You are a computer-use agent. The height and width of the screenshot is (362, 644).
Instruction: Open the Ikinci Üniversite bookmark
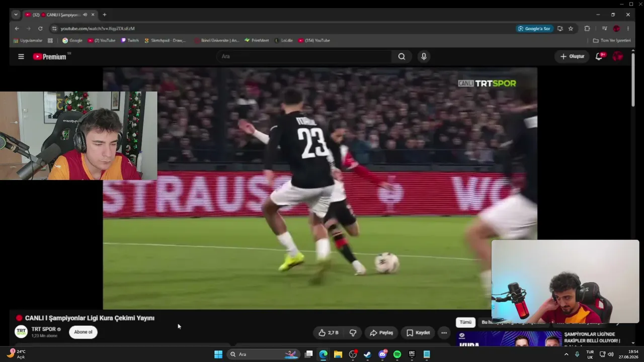pyautogui.click(x=216, y=40)
